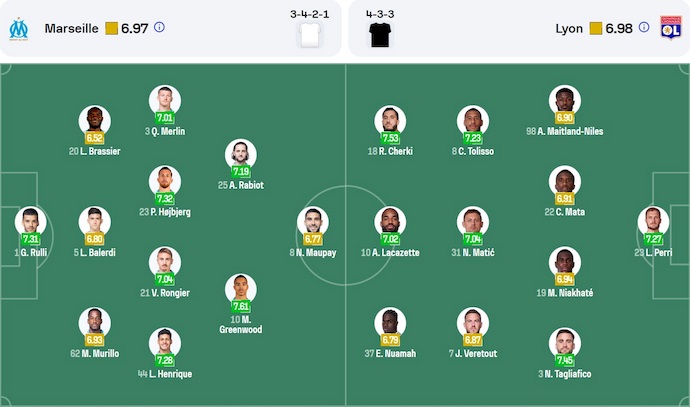Image resolution: width=690 pixels, height=407 pixels.
Task: Click Marseille's yellow 6.97 rating square
Action: pyautogui.click(x=111, y=28)
